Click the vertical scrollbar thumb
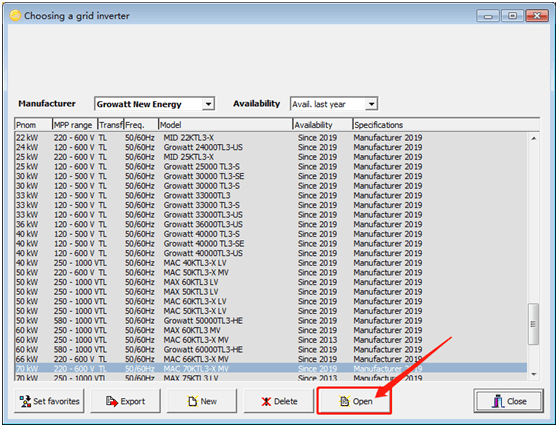 point(533,324)
